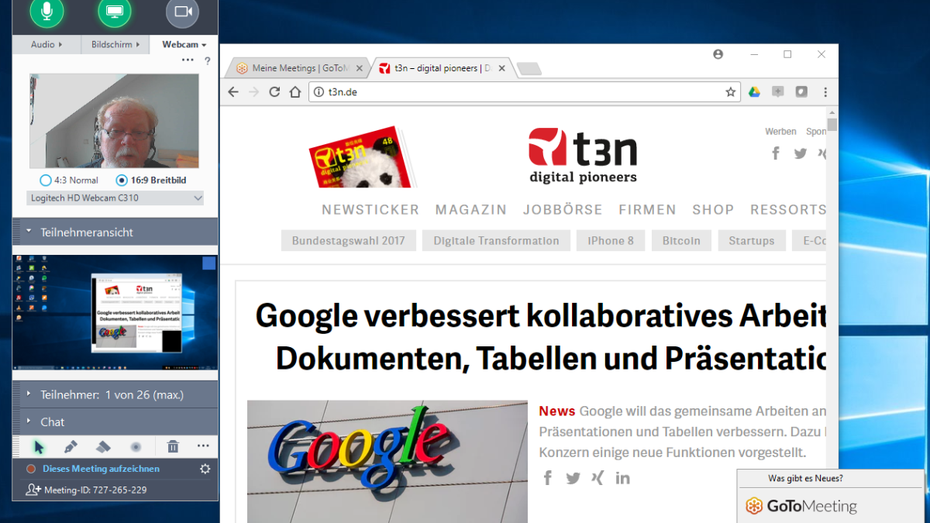Click Werben link in header

(780, 132)
